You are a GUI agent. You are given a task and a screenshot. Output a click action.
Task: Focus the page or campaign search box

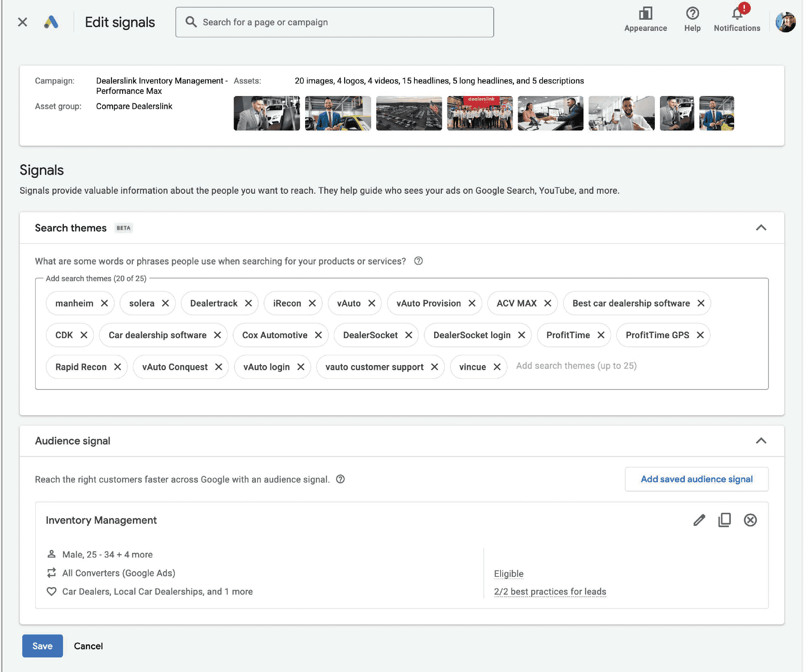(334, 22)
